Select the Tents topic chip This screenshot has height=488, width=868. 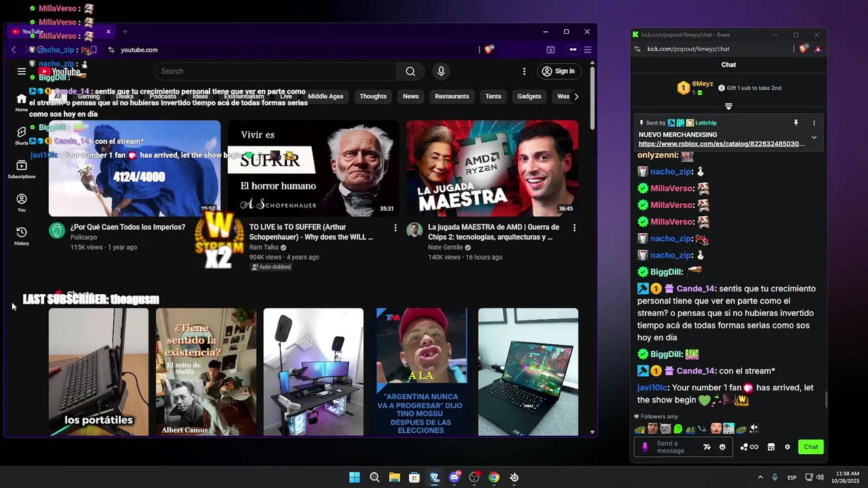[x=493, y=96]
